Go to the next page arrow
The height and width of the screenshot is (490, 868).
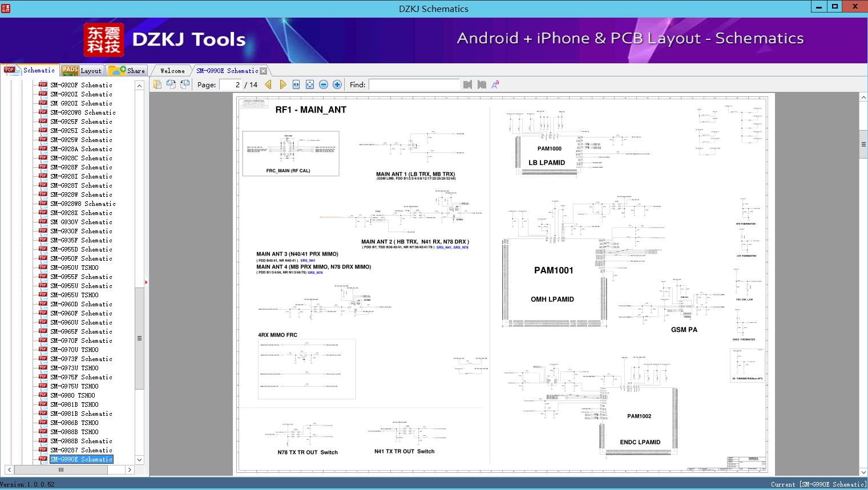pyautogui.click(x=282, y=84)
